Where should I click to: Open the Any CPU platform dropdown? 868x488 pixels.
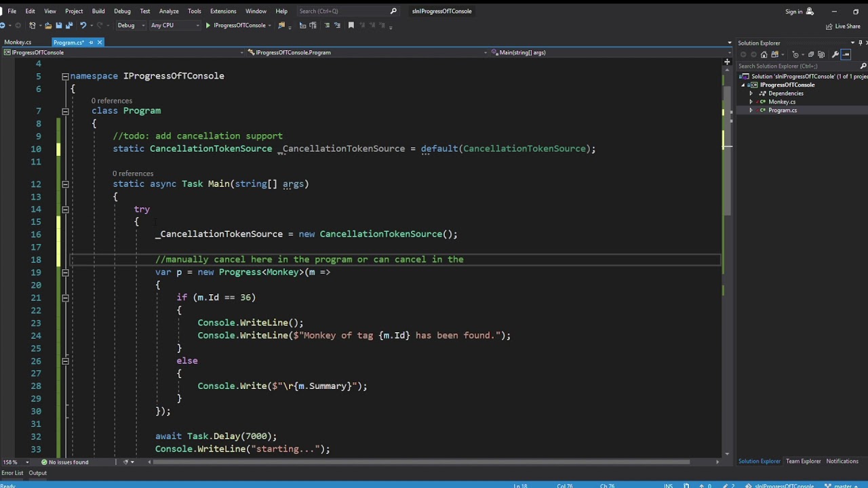tap(175, 25)
